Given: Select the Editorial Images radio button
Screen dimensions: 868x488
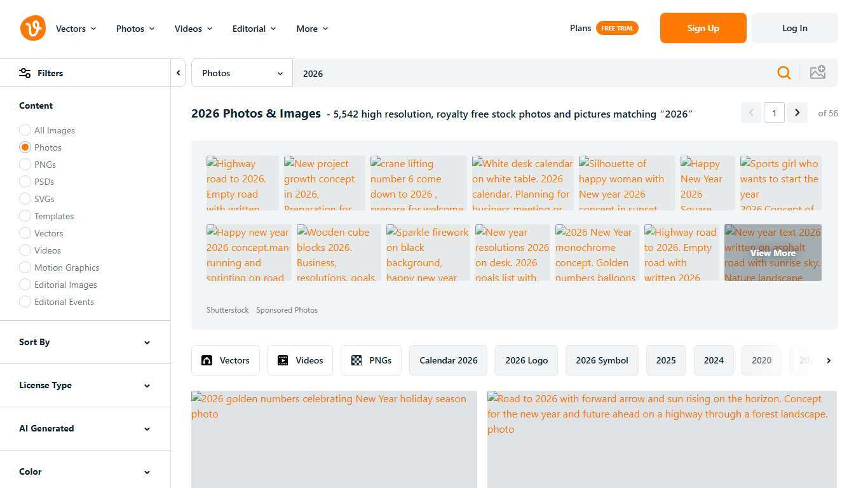Looking at the screenshot, I should 25,285.
